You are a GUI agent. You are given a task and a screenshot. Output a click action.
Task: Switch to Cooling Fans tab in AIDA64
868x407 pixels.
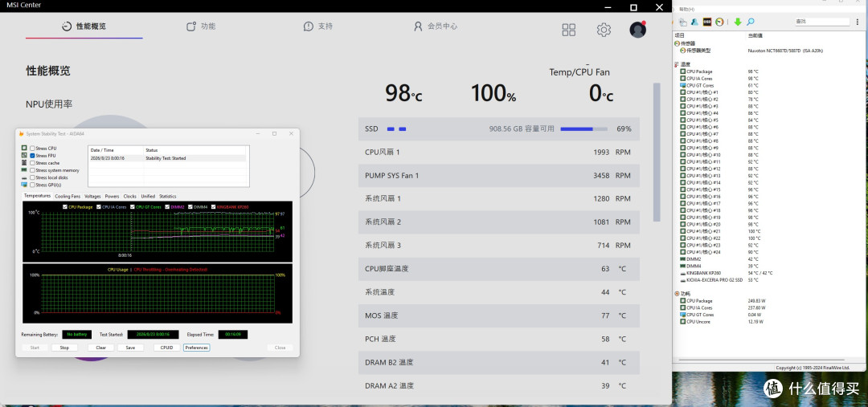point(68,197)
